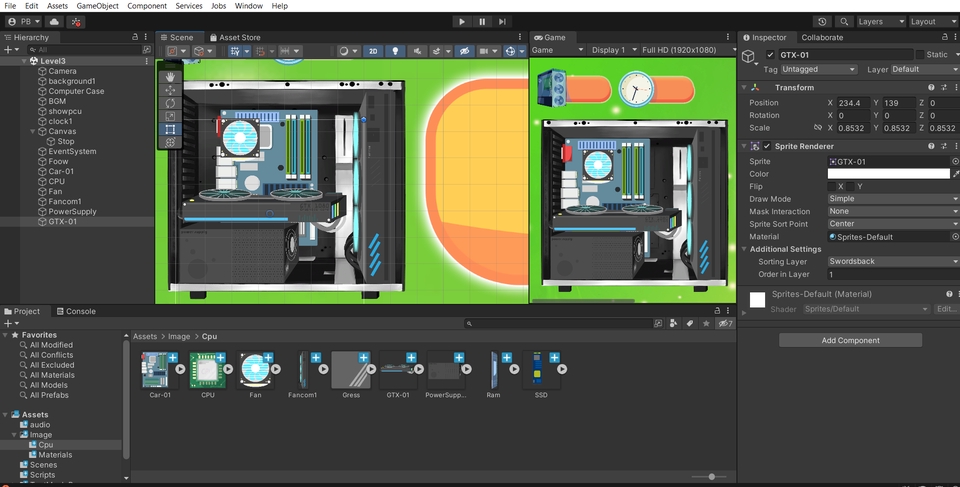Click the Pause button
960x487 pixels.
(482, 21)
